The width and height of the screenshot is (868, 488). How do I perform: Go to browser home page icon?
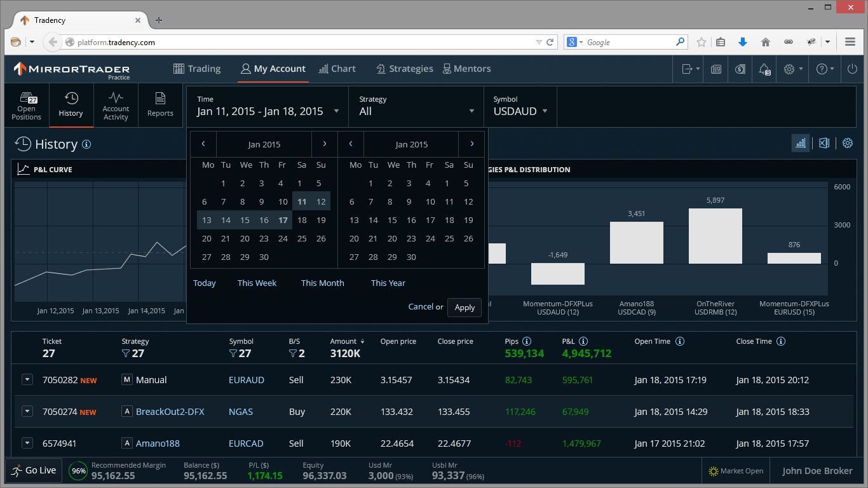coord(766,42)
